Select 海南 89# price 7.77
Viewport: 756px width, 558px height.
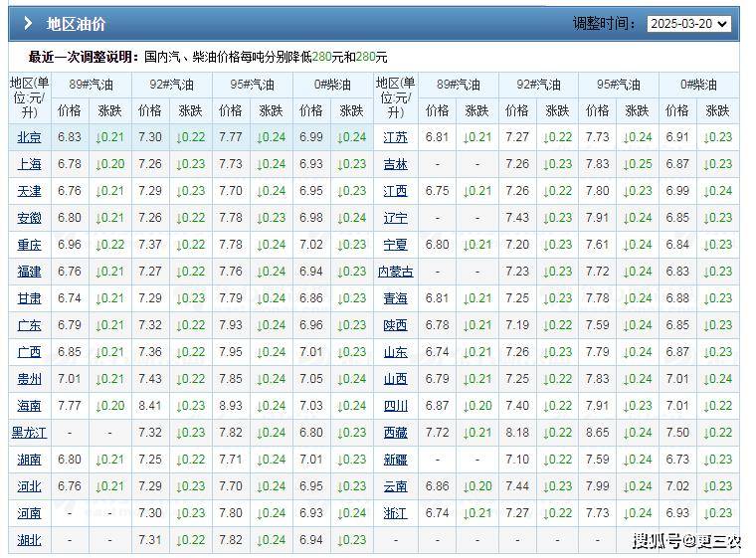[x=70, y=406]
